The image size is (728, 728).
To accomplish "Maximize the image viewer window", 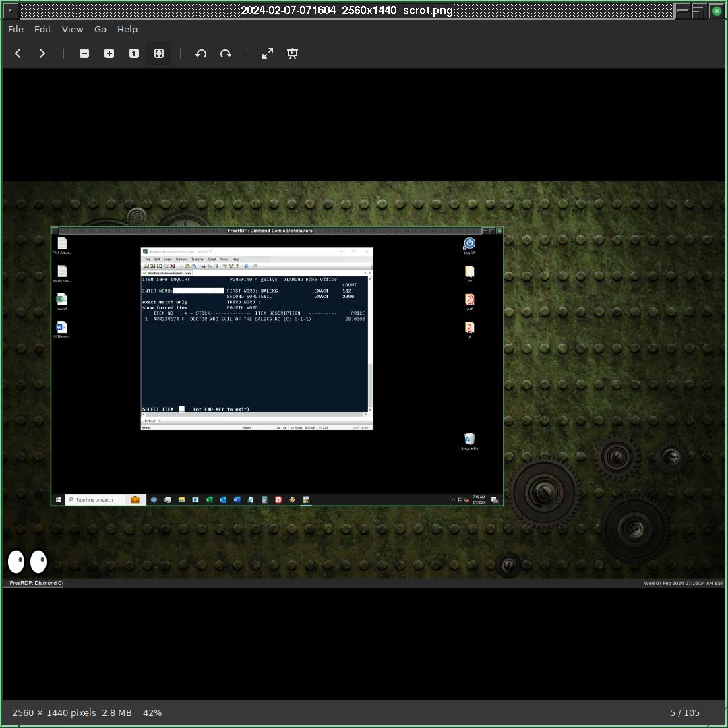I will tap(699, 11).
